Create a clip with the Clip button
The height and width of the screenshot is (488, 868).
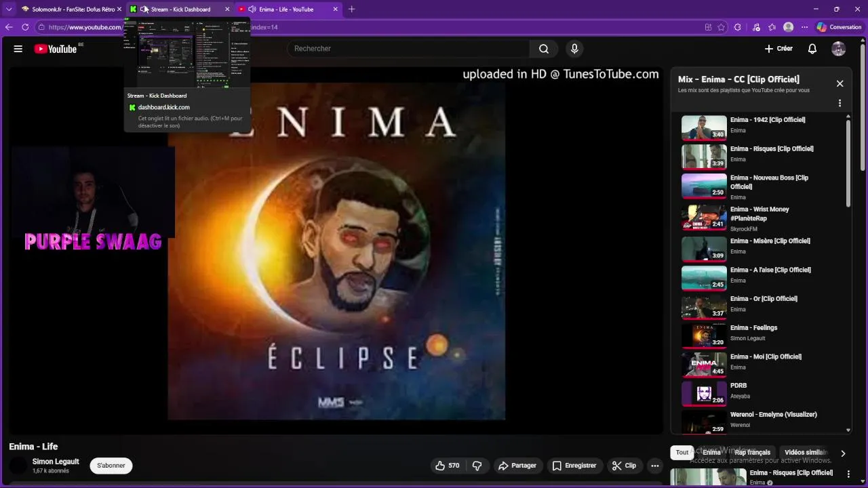[x=625, y=466]
